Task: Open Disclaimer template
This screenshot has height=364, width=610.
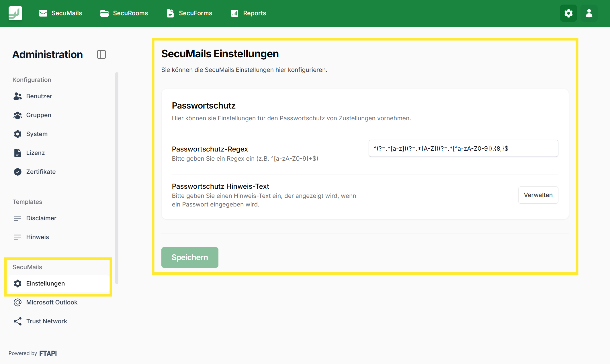Action: coord(41,218)
